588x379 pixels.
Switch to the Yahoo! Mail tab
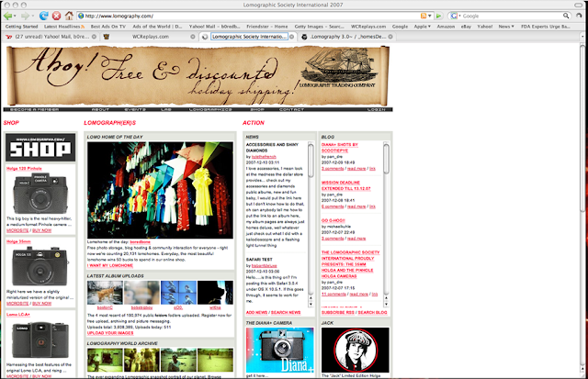pos(50,37)
